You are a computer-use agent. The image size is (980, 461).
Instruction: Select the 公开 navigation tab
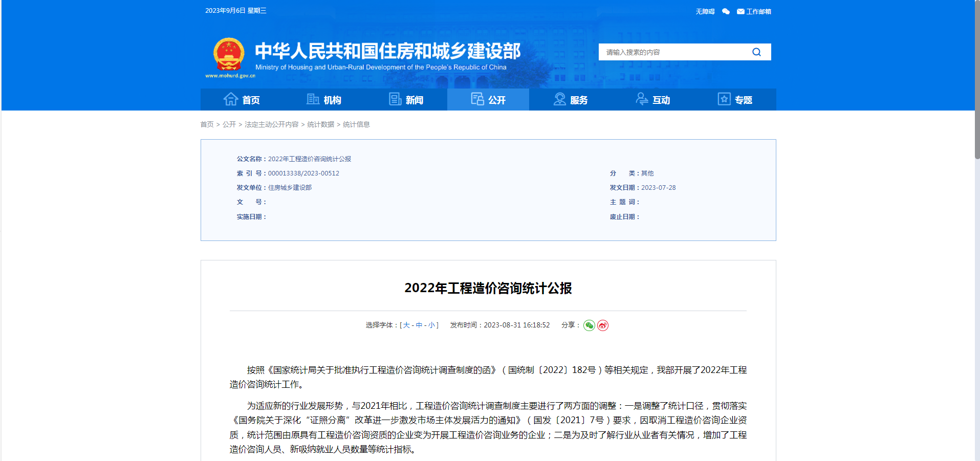pos(488,100)
